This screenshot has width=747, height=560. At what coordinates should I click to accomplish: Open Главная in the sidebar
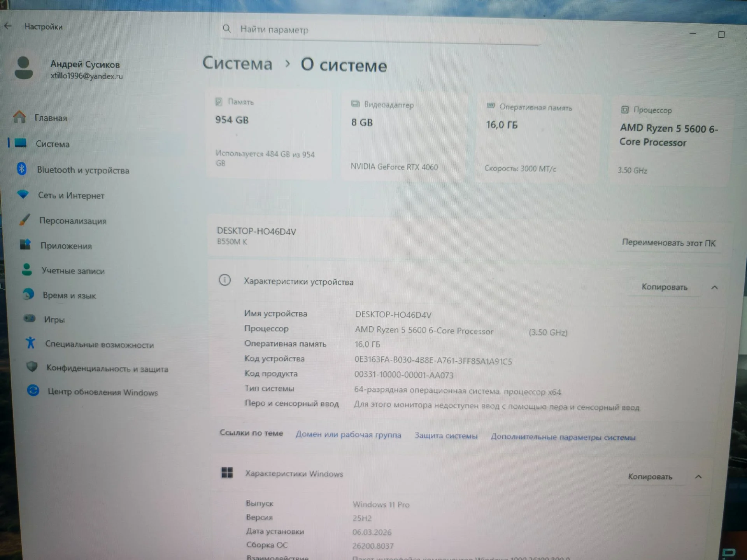coord(51,118)
